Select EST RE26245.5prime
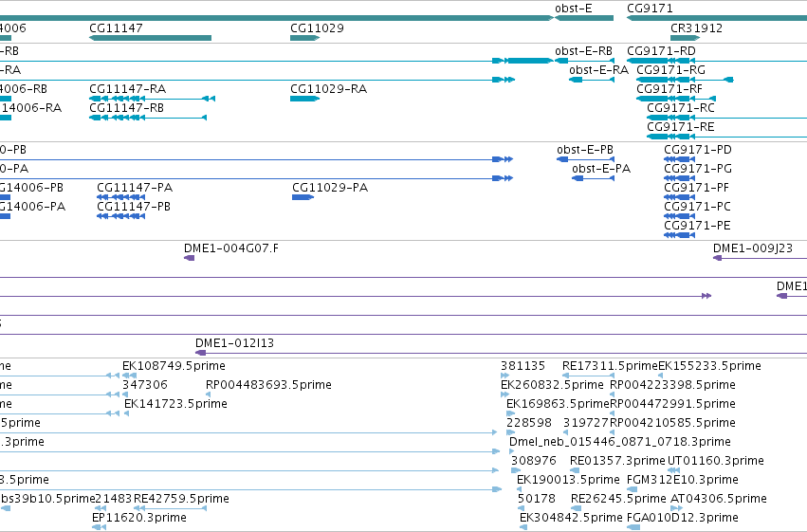Image resolution: width=807 pixels, height=532 pixels. (618, 499)
